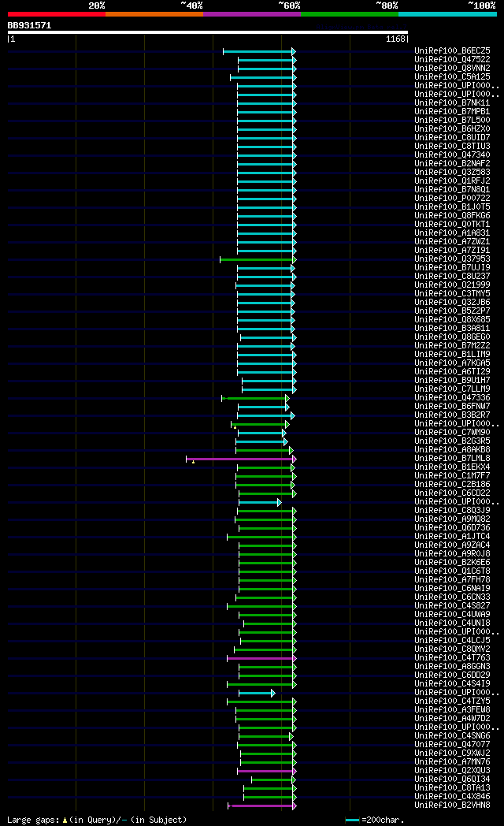
Task: Click the =200char. scale legend
Action: pos(375,820)
